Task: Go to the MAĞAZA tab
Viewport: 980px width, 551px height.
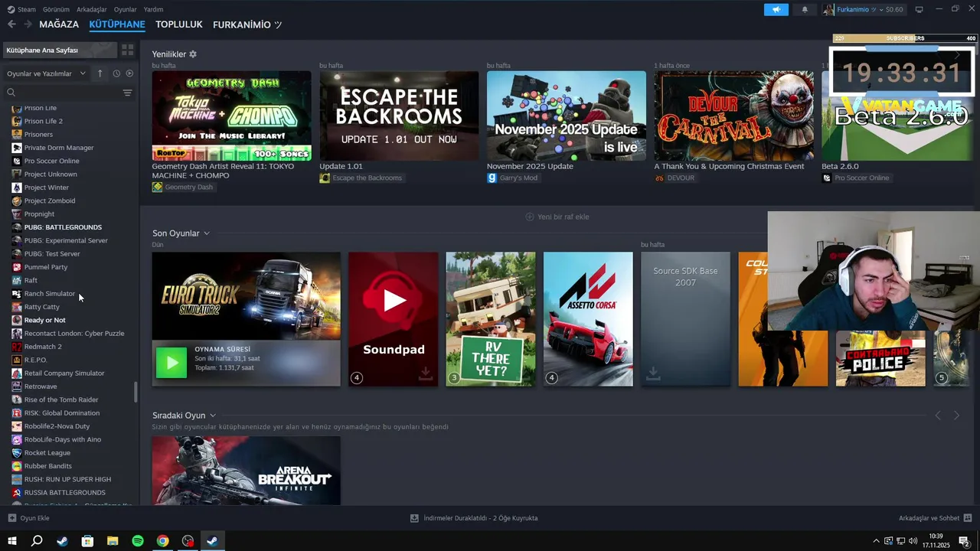Action: point(59,24)
